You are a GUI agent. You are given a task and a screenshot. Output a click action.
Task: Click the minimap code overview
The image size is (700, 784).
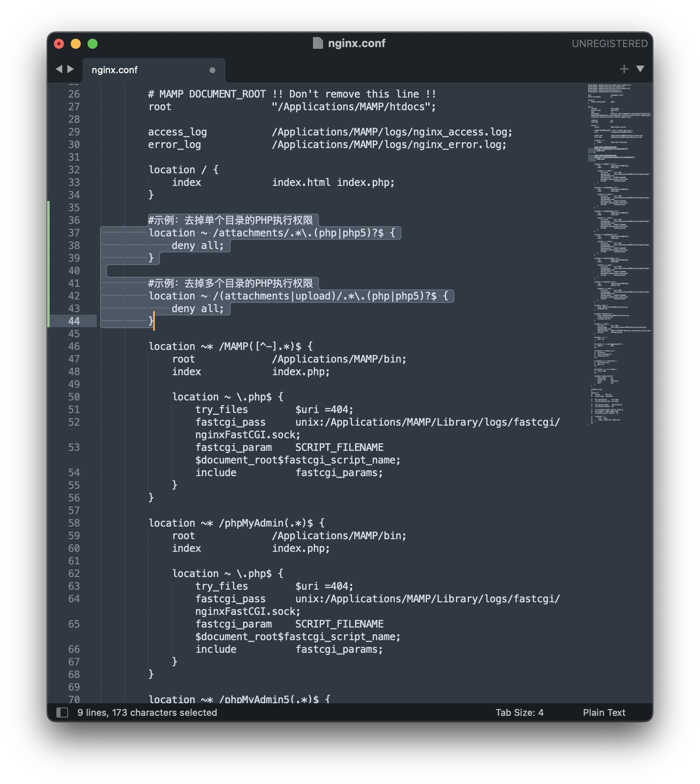619,254
